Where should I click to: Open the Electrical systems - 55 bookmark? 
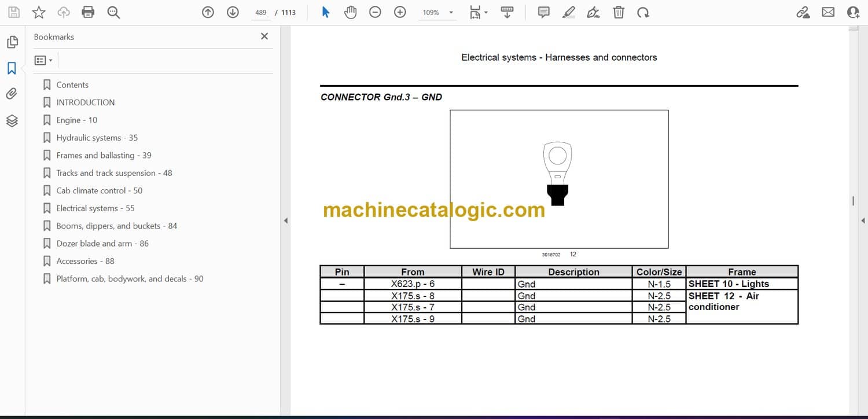tap(95, 208)
